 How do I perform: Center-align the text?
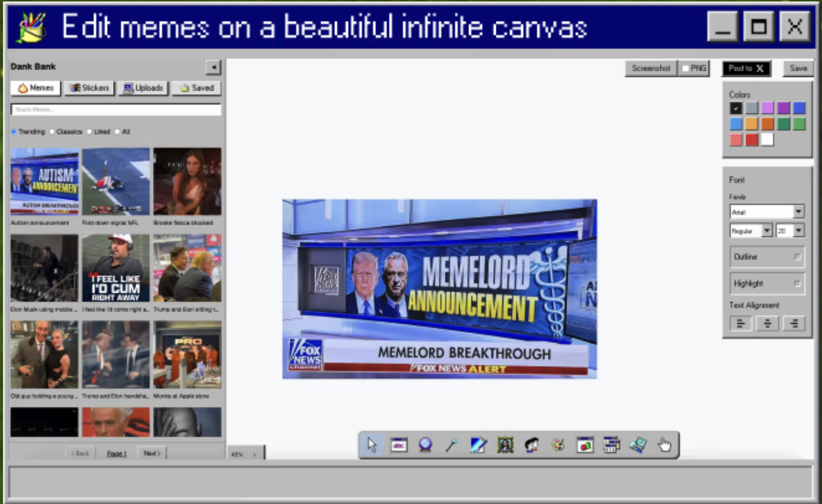(767, 324)
